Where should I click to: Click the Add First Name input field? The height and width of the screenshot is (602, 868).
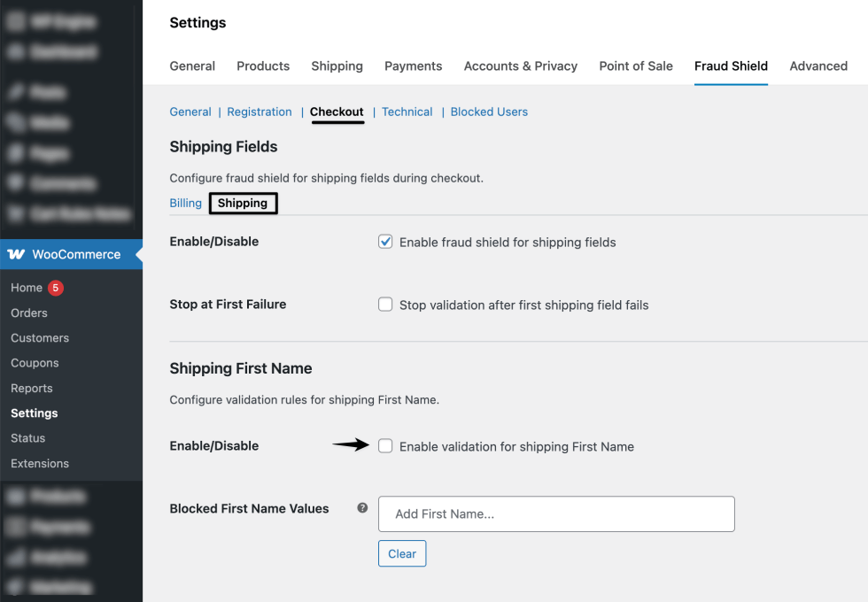coord(555,513)
